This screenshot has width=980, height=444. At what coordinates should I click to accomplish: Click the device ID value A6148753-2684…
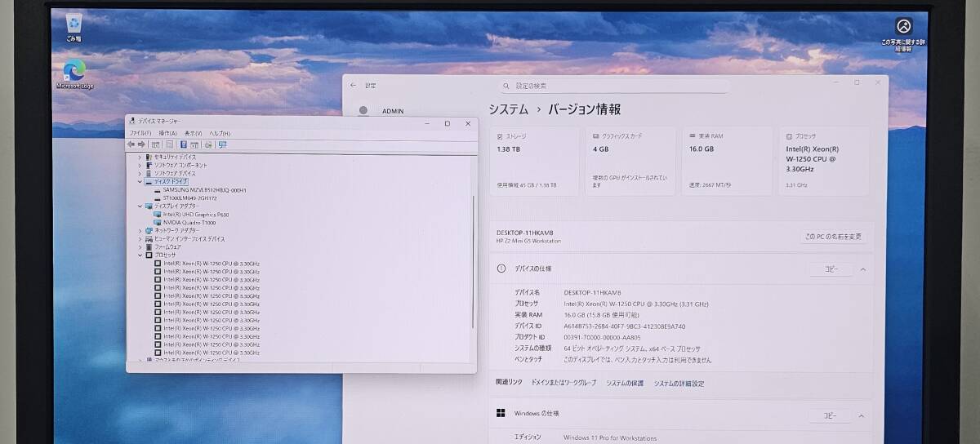625,326
